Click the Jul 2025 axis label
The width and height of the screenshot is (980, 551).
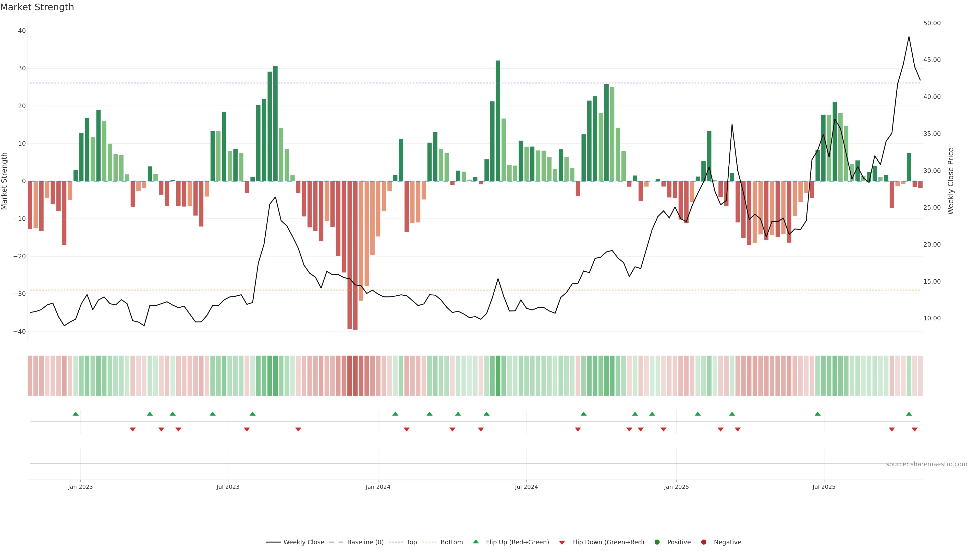[x=824, y=487]
